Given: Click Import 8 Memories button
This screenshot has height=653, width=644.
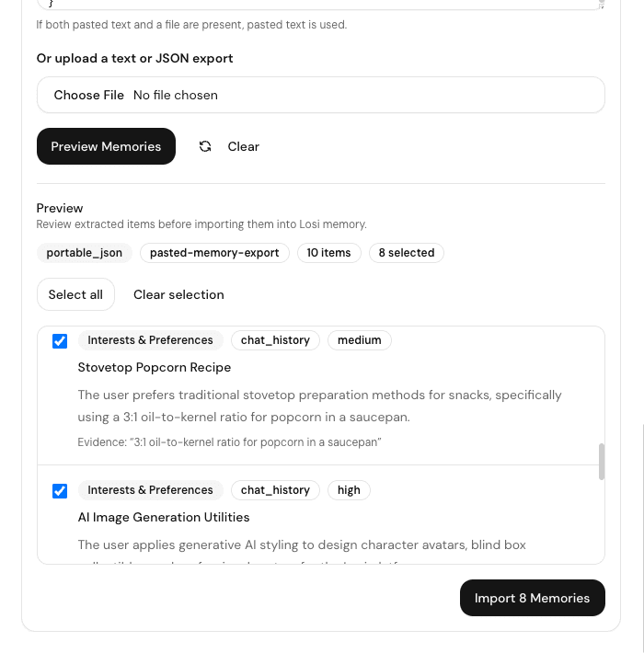Looking at the screenshot, I should pyautogui.click(x=533, y=598).
